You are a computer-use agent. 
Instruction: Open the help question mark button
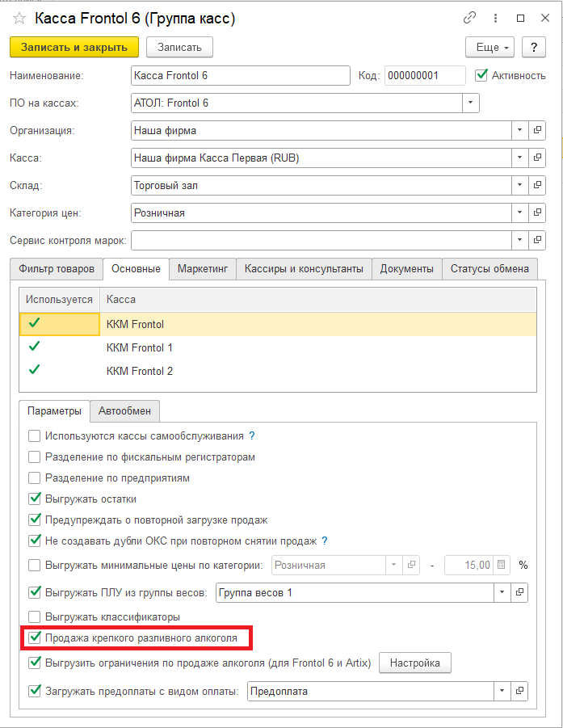[533, 48]
